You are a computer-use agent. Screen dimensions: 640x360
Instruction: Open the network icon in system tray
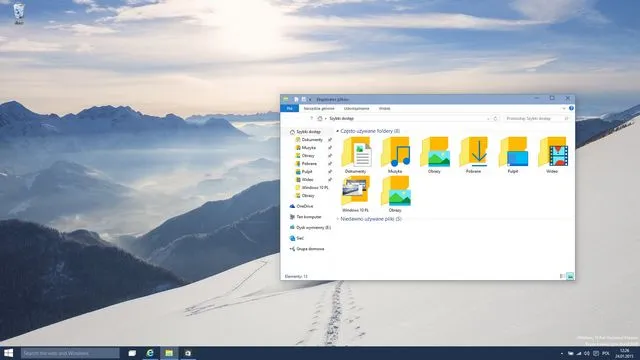[578, 353]
